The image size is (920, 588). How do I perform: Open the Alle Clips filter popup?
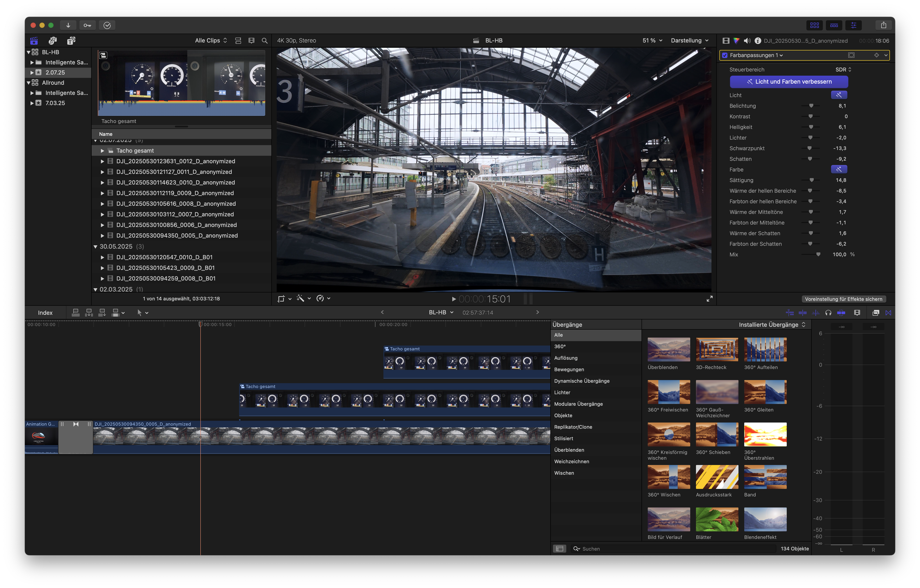(x=211, y=40)
